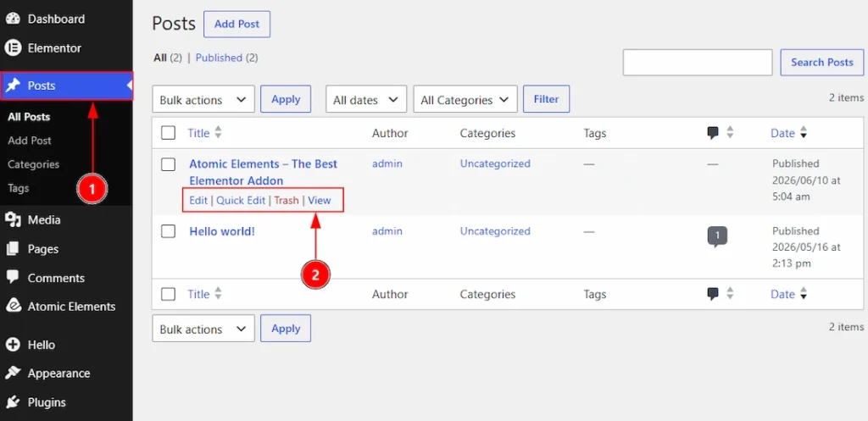Focus the search posts input field
The height and width of the screenshot is (421, 868).
point(698,62)
